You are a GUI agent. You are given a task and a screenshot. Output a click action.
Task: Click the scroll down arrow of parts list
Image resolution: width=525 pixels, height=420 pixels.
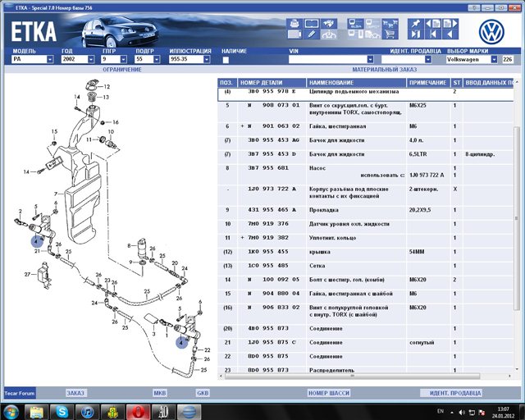[x=517, y=369]
